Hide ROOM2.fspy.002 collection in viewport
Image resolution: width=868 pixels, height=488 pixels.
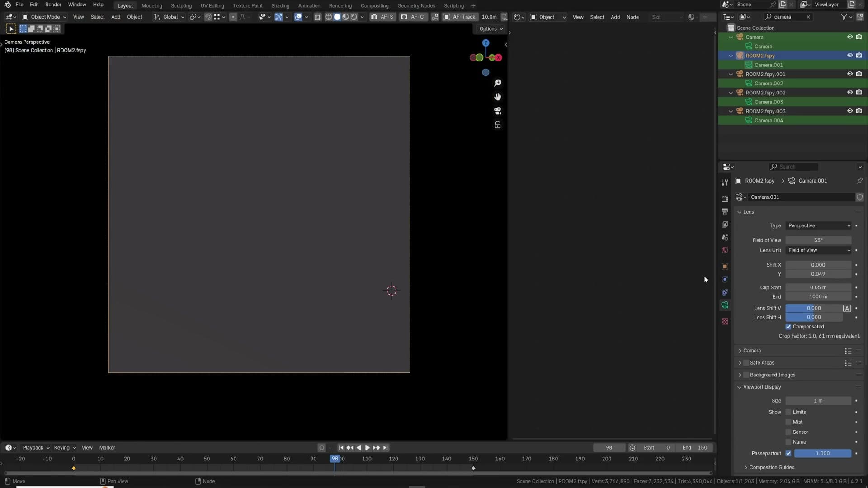click(x=850, y=93)
